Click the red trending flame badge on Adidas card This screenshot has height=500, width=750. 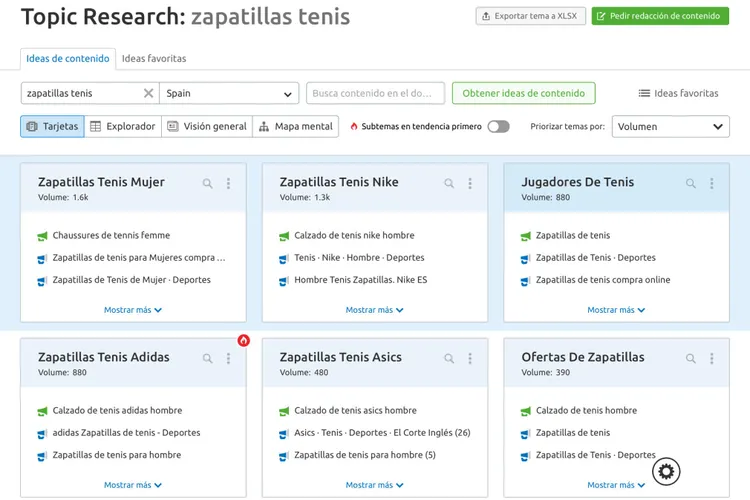click(243, 341)
